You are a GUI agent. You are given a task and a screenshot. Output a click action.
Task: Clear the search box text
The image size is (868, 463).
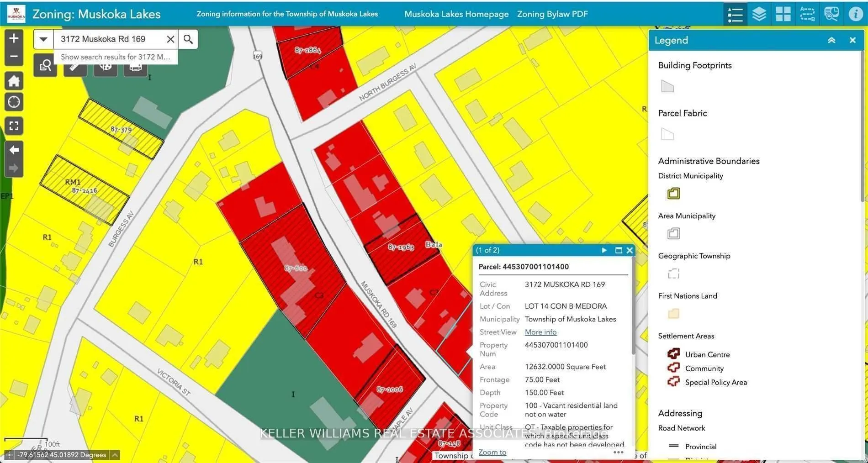(170, 39)
